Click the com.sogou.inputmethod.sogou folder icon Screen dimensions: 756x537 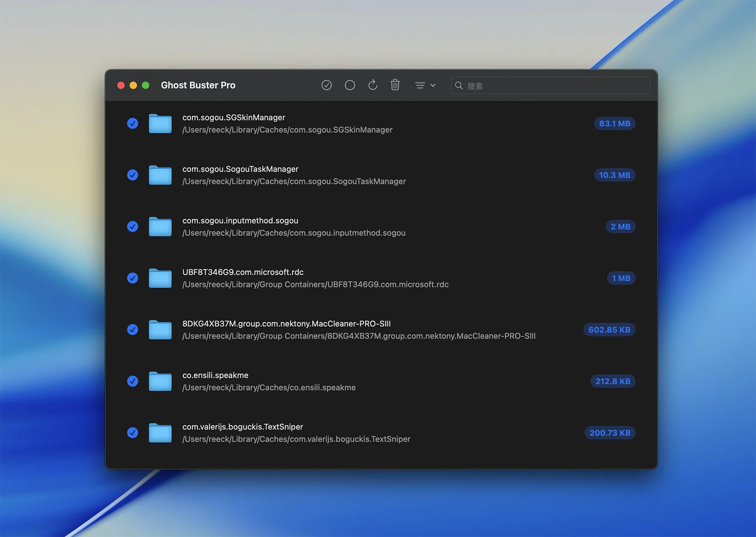coord(160,227)
